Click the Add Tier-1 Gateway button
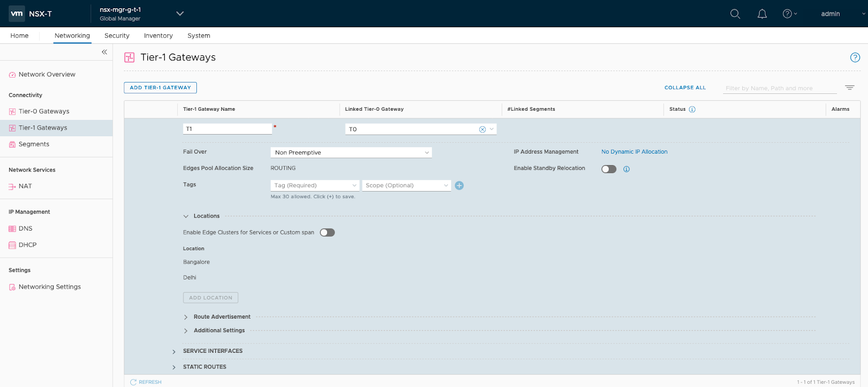 coord(160,87)
